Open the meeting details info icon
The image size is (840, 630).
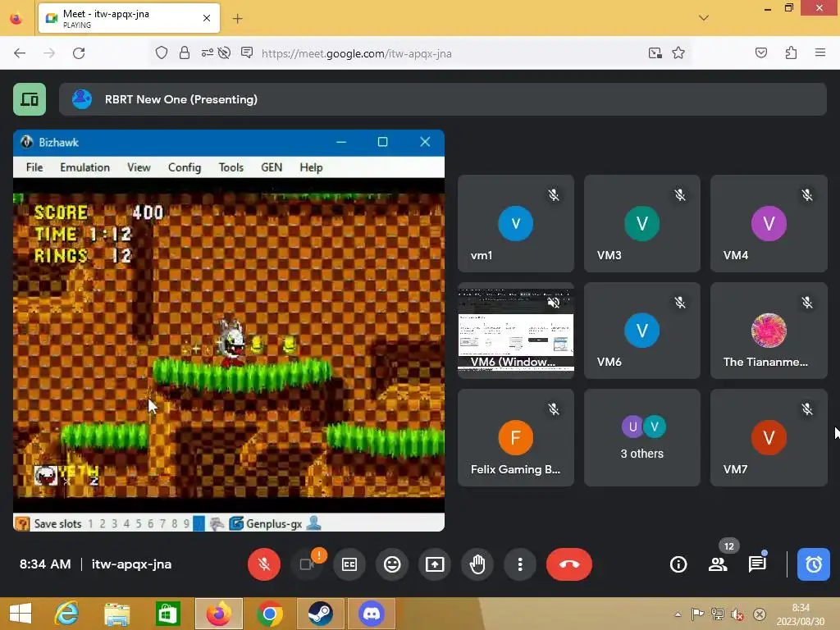(x=678, y=564)
